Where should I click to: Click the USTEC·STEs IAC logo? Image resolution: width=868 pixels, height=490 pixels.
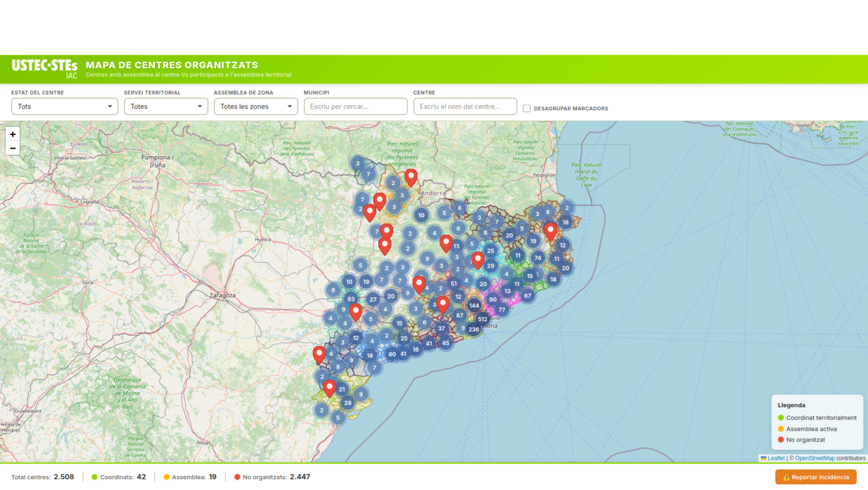click(45, 68)
